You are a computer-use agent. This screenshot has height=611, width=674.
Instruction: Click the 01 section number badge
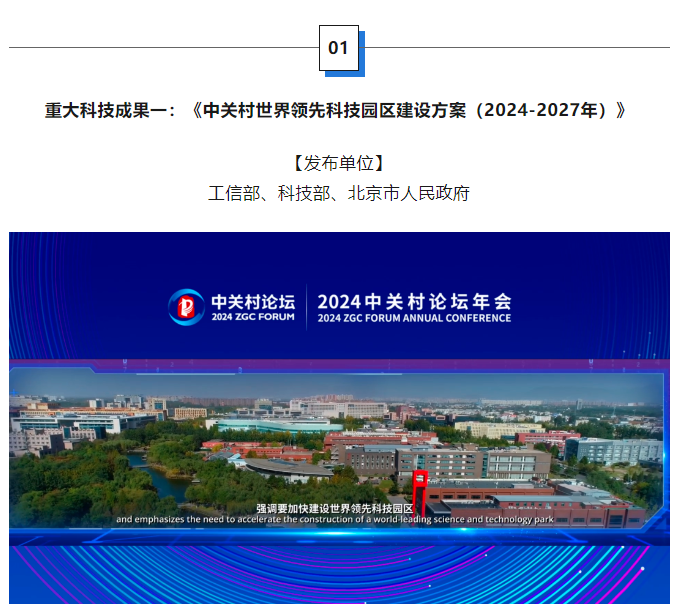[x=339, y=48]
